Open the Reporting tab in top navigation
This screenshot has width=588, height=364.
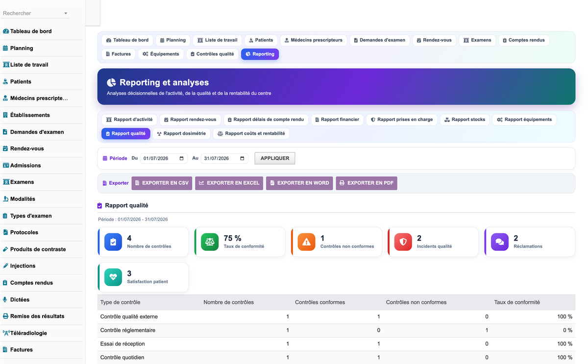pyautogui.click(x=260, y=54)
